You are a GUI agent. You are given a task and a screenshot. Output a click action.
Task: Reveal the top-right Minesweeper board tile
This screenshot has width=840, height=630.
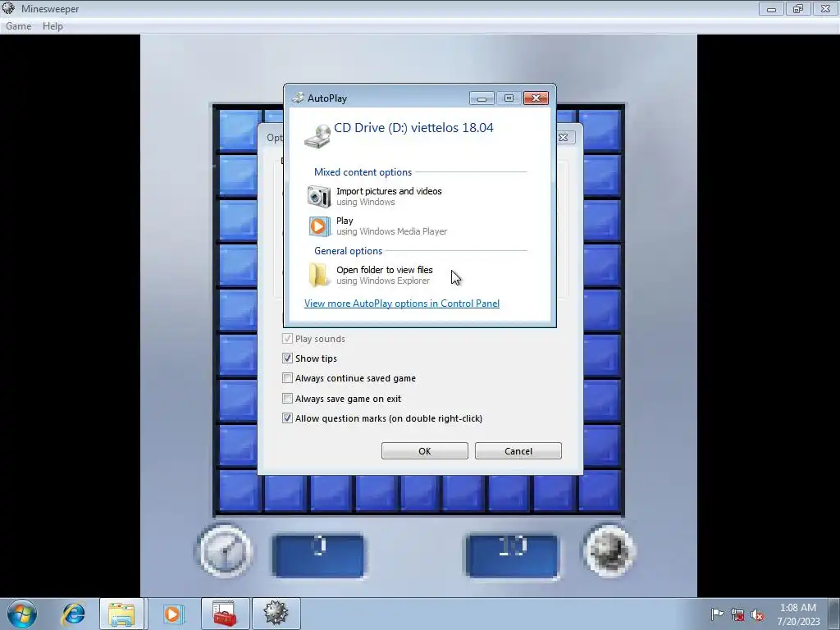pyautogui.click(x=600, y=130)
